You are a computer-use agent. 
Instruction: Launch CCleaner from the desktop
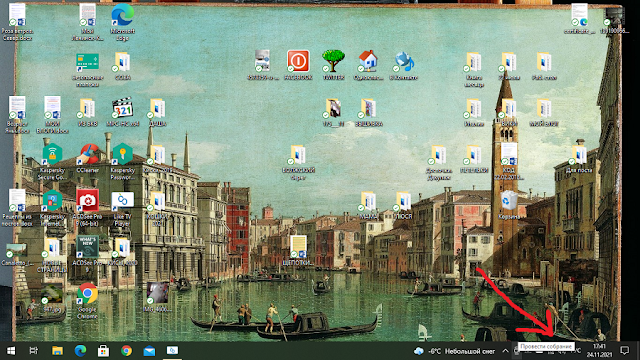point(87,158)
